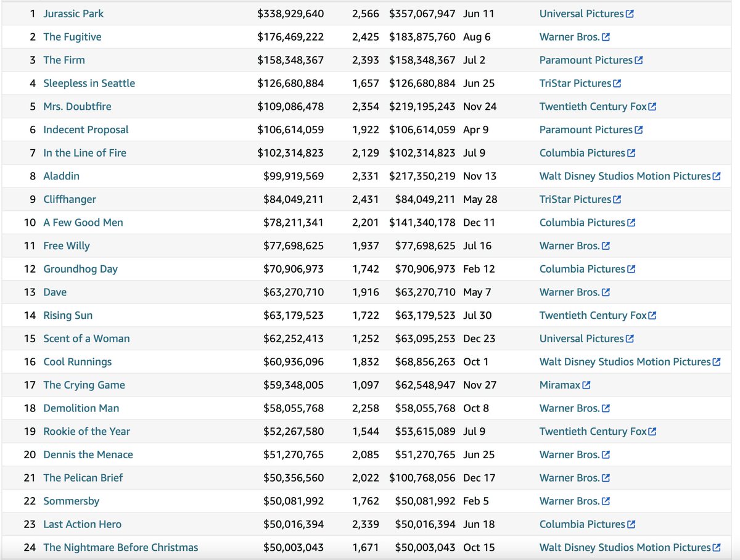Click external link icon in Demolition Man row
Image resolution: width=740 pixels, height=560 pixels.
[x=606, y=408]
